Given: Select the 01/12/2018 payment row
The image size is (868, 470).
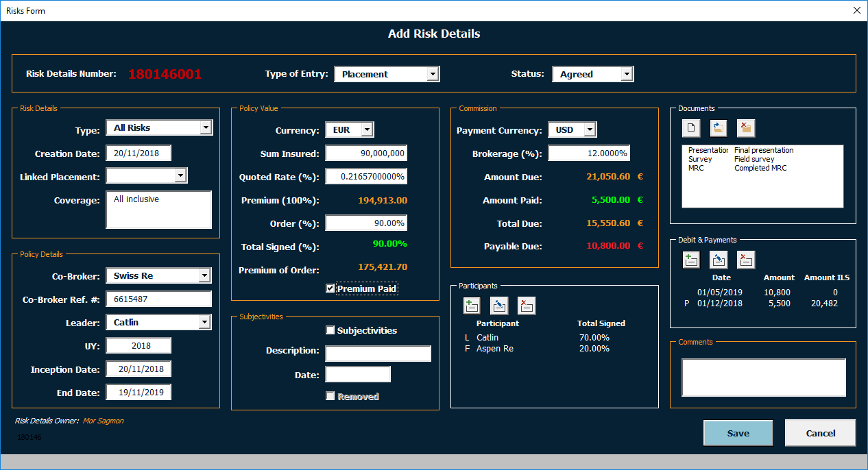Looking at the screenshot, I should 768,303.
